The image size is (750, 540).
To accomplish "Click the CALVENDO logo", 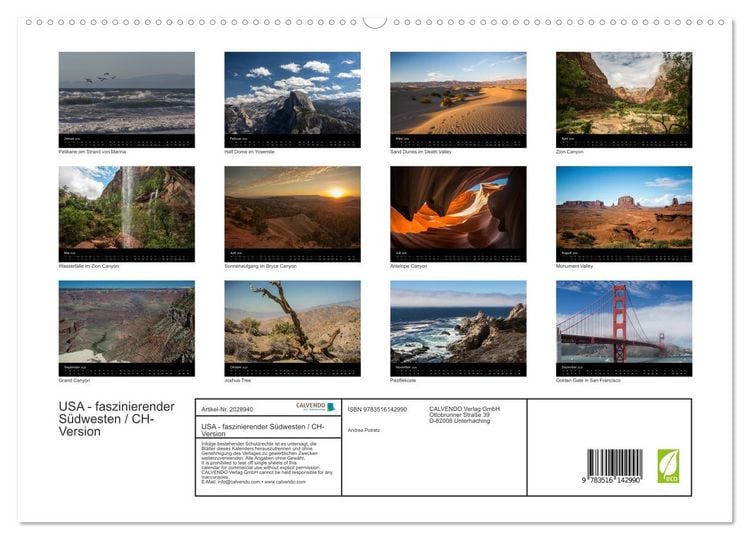I will click(316, 407).
